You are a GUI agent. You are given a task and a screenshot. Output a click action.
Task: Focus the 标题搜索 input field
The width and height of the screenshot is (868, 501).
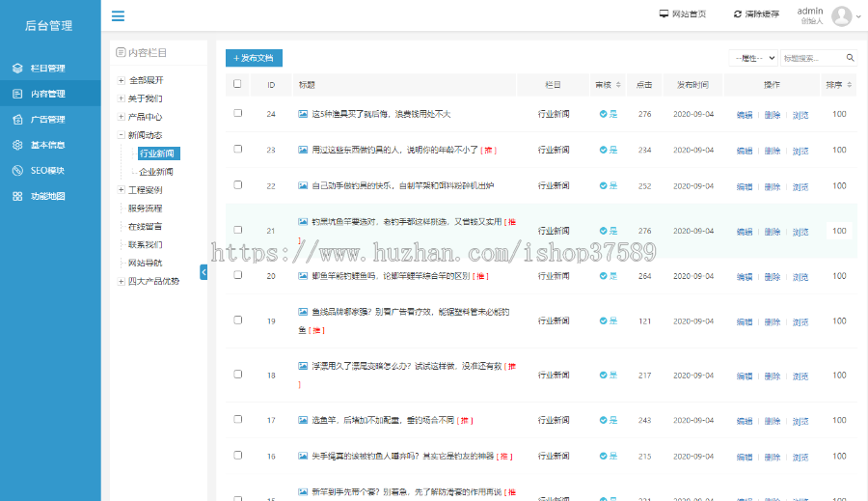pyautogui.click(x=813, y=58)
